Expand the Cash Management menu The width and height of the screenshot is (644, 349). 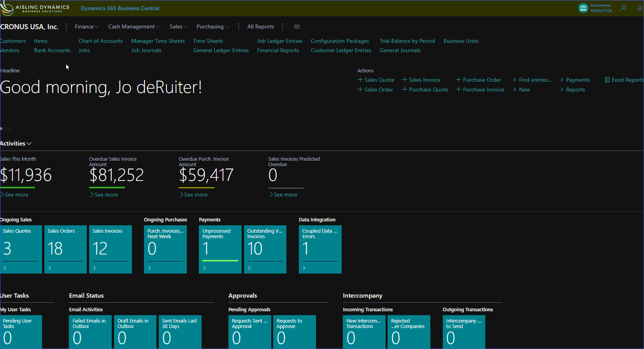click(134, 27)
